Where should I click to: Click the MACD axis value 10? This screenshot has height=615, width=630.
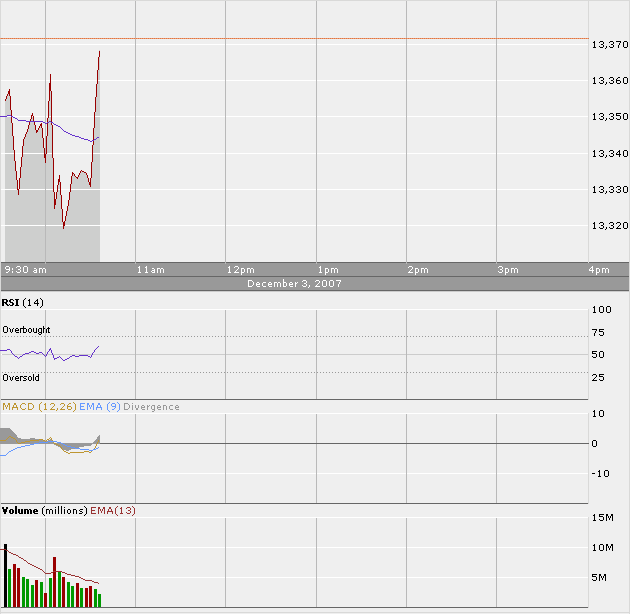click(x=598, y=414)
